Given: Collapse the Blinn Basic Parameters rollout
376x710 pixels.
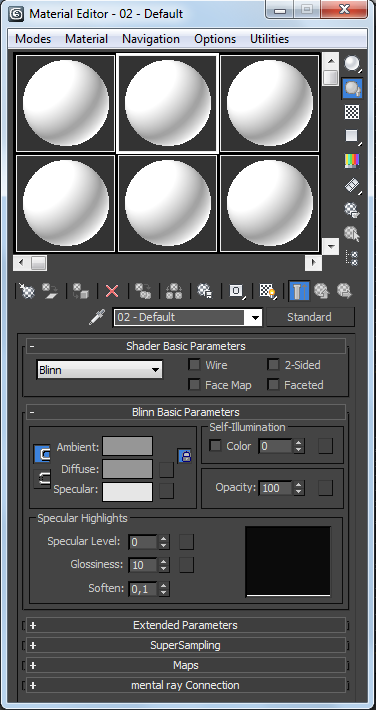Looking at the screenshot, I should click(x=186, y=412).
